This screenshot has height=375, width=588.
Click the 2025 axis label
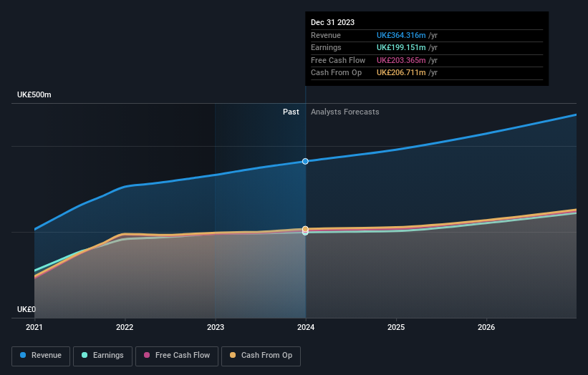[x=396, y=327]
